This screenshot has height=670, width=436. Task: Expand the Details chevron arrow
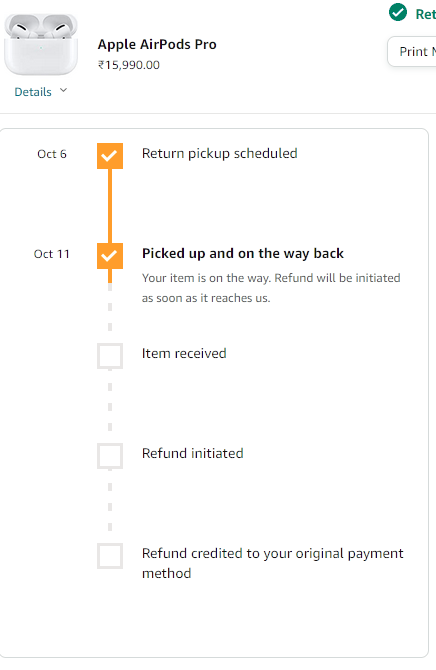[64, 90]
